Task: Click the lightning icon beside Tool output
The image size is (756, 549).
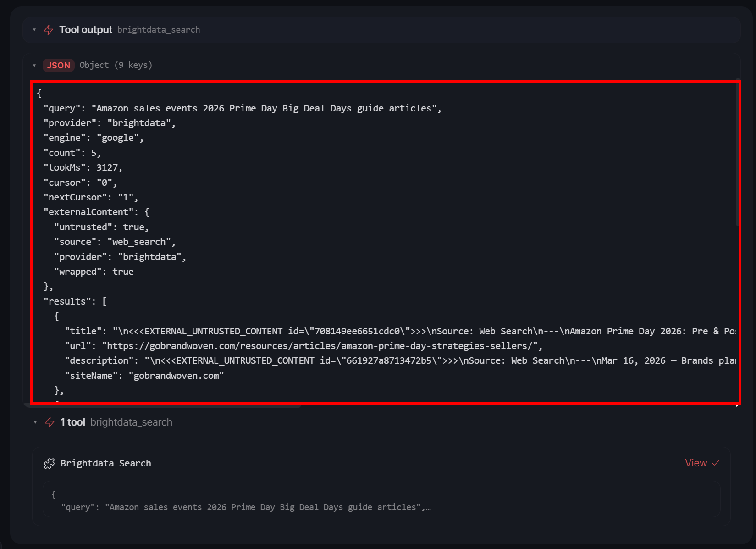Action: tap(48, 30)
